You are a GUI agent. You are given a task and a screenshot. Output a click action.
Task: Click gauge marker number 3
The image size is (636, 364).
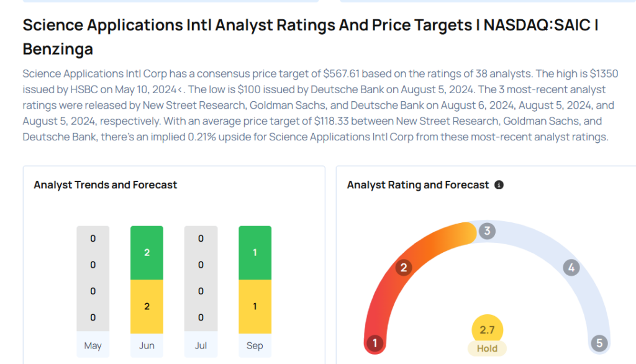pyautogui.click(x=487, y=231)
